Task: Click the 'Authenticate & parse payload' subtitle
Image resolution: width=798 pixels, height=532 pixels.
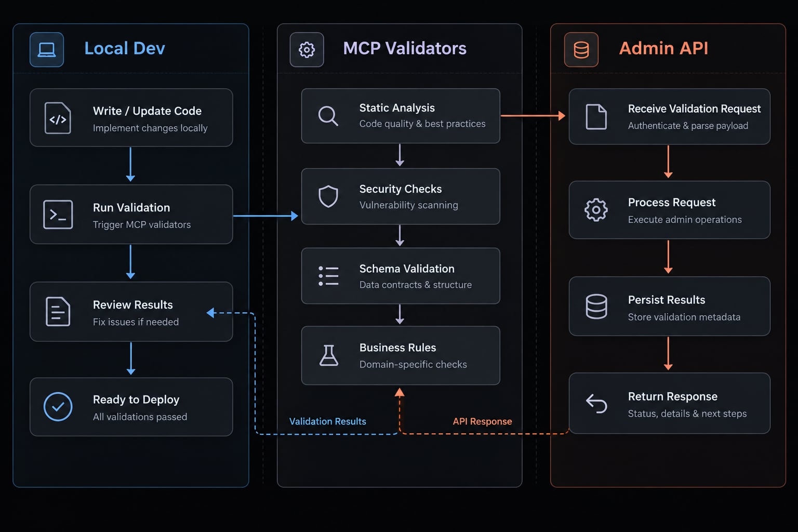Action: point(688,126)
